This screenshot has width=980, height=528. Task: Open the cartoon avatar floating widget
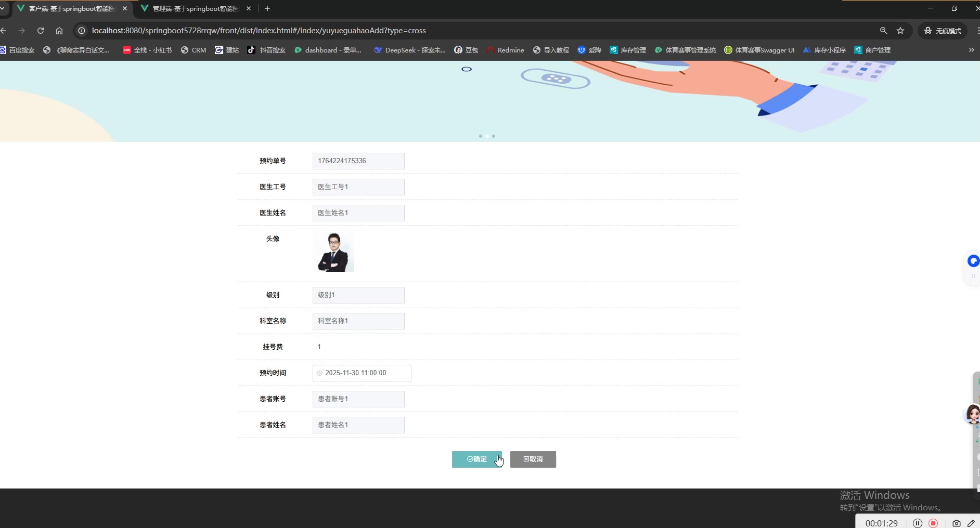point(973,414)
